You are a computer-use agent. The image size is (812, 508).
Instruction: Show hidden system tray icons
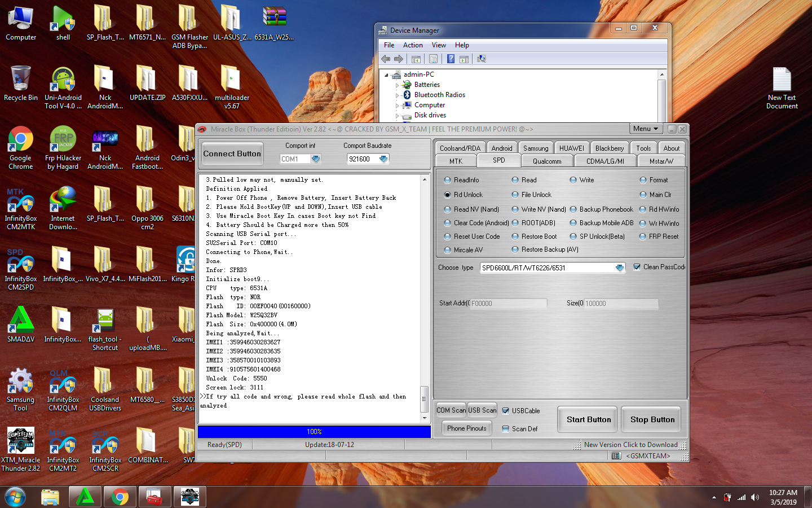(x=714, y=497)
